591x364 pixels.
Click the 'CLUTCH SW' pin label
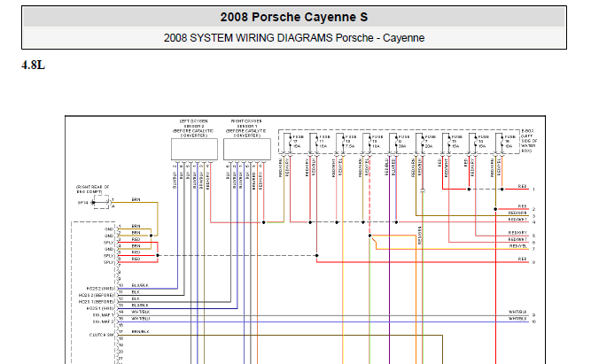101,335
